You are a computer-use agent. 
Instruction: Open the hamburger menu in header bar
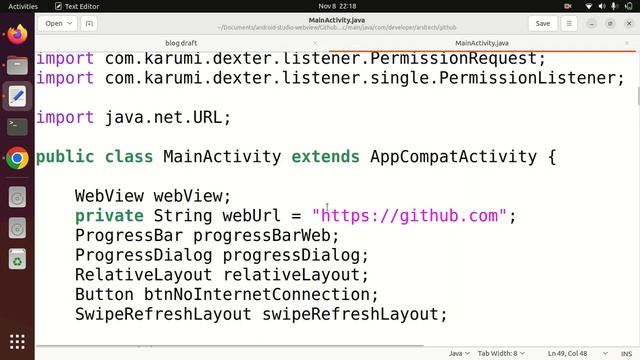coord(569,24)
